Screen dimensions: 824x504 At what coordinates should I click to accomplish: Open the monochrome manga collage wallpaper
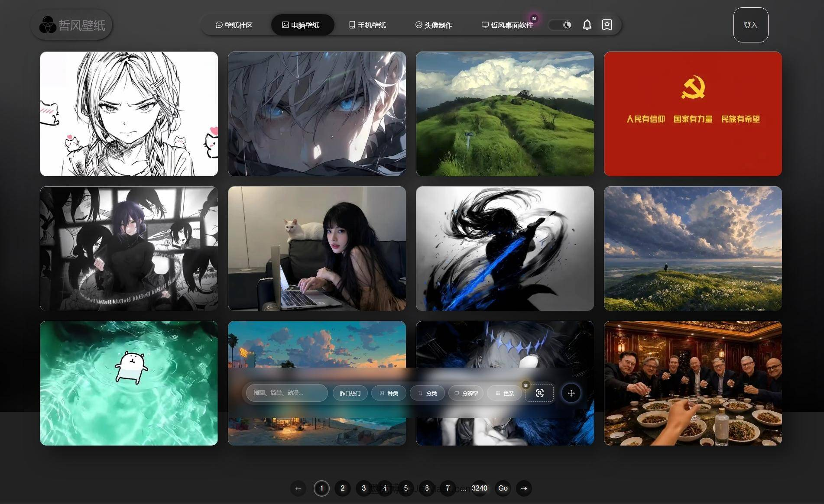(129, 249)
